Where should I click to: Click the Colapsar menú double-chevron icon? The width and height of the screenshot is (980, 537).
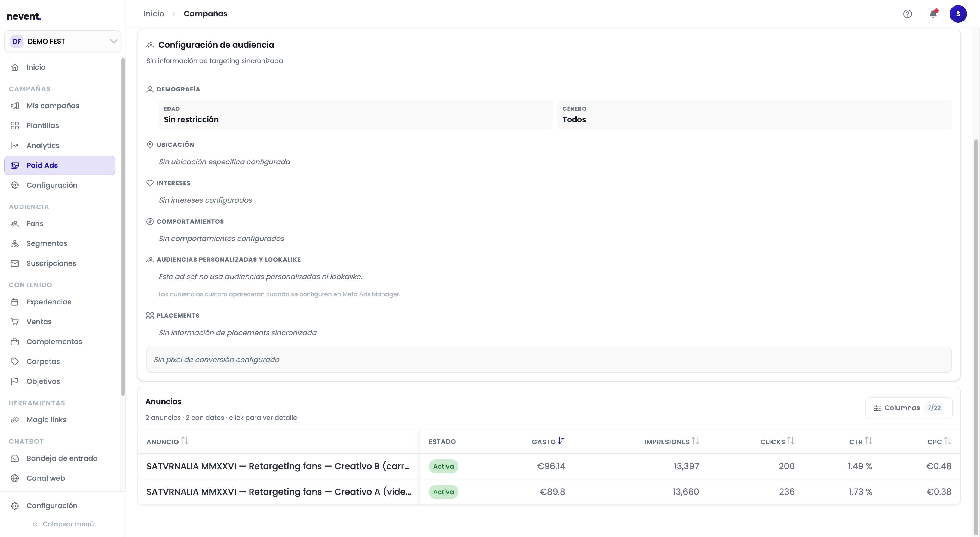pos(35,524)
